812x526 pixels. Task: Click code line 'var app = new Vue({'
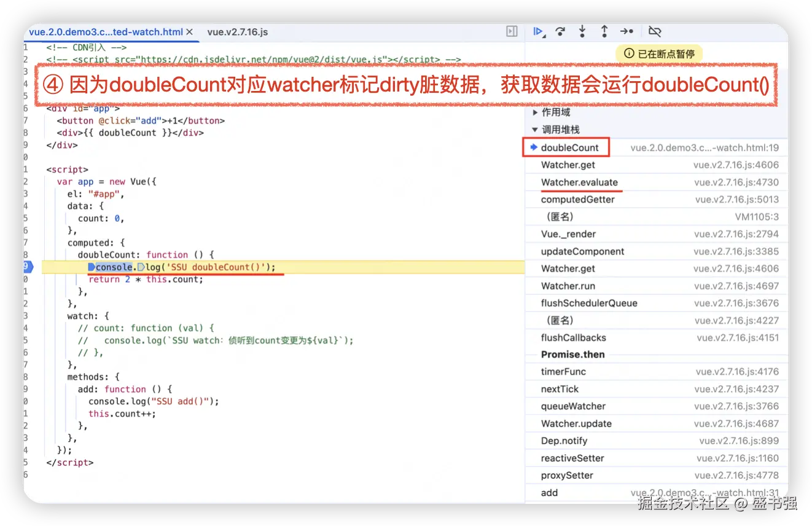(107, 182)
